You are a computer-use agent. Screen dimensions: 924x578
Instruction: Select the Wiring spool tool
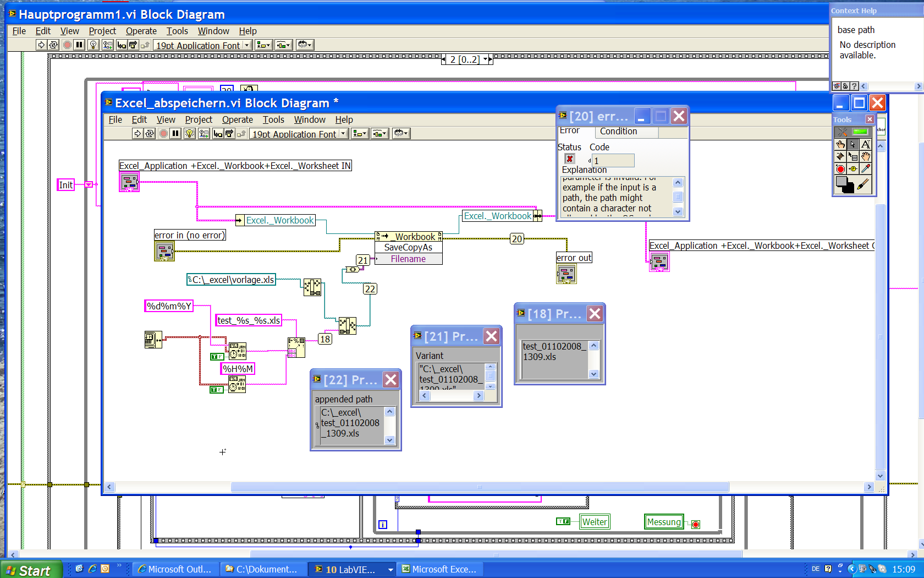coord(840,156)
